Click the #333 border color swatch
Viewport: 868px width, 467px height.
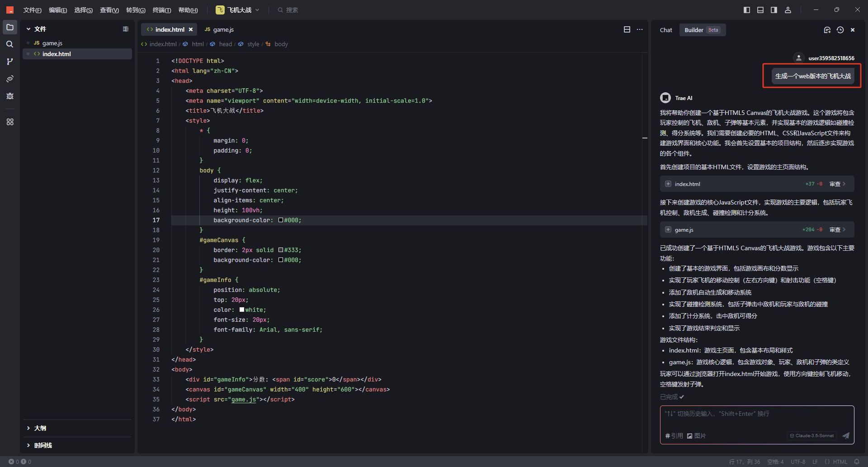281,250
